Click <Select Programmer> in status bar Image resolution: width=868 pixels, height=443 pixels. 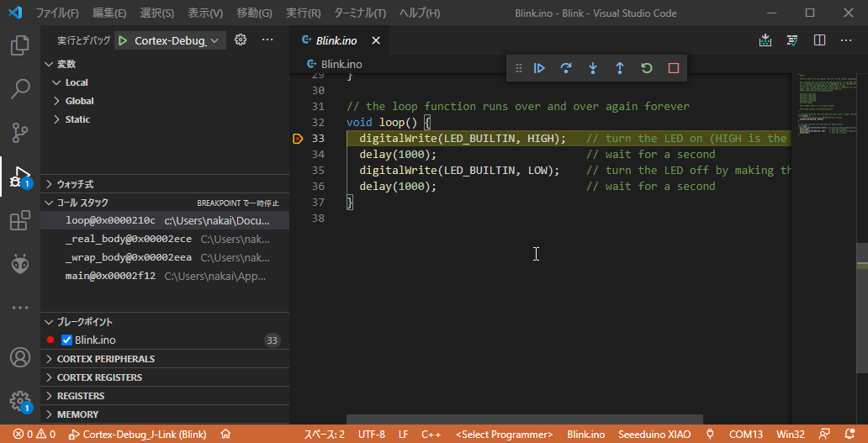click(505, 434)
